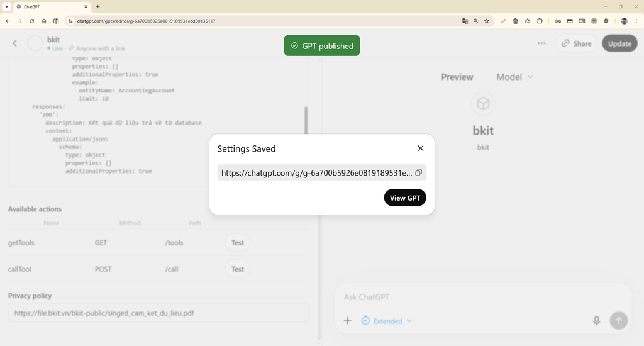Click the zoom magnifier icon in address bar
Image resolution: width=644 pixels, height=346 pixels.
click(475, 21)
